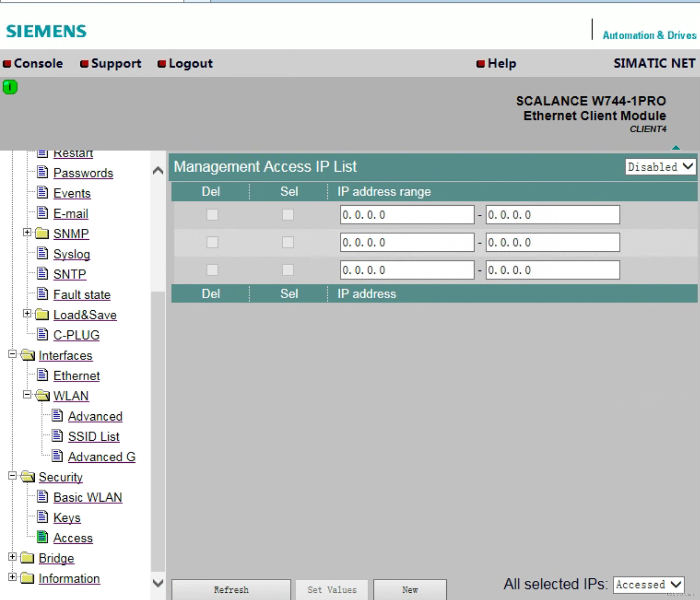Click the small teal collapse arrow above panel
Screen dimensions: 700x600
(x=676, y=148)
